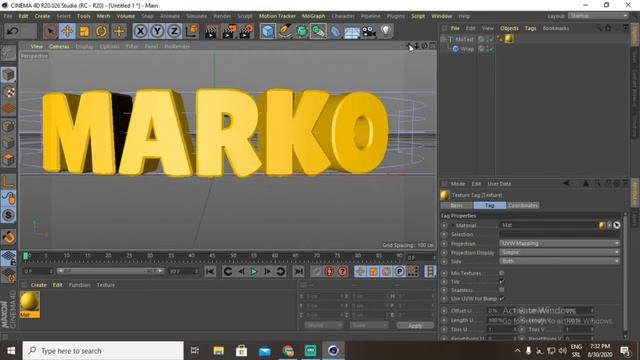Screen dimensions: 640x360
Task: Select the Wrap deformer object
Action: pyautogui.click(x=467, y=49)
